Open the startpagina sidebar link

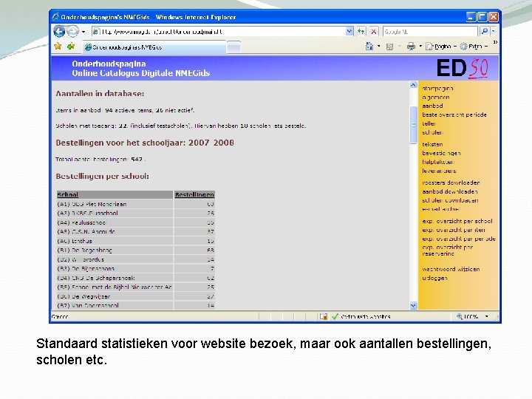(x=437, y=88)
